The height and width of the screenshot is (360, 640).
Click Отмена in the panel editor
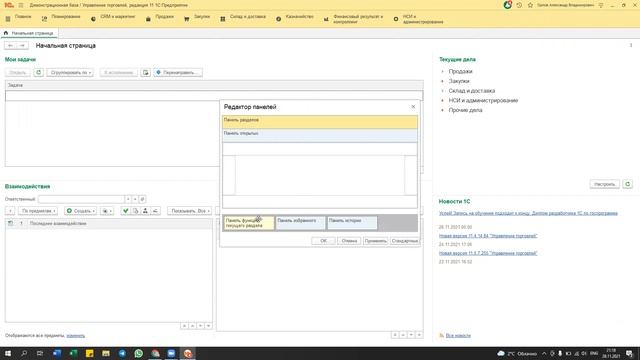coord(349,241)
